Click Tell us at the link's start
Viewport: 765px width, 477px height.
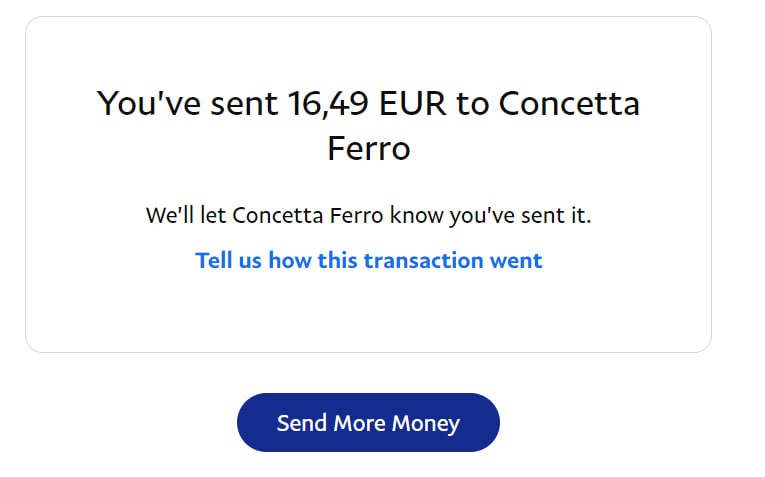pos(227,261)
